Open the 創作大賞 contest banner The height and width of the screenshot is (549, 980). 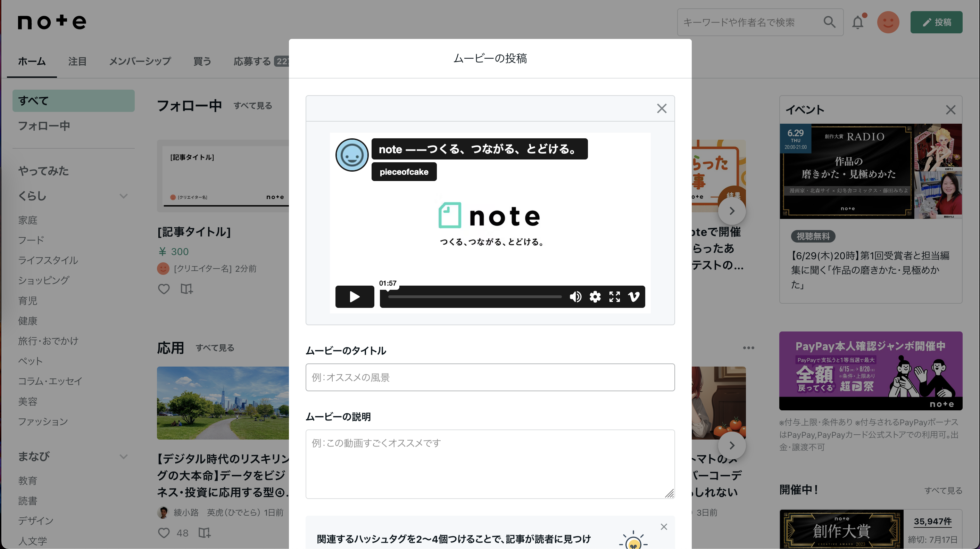tap(841, 529)
